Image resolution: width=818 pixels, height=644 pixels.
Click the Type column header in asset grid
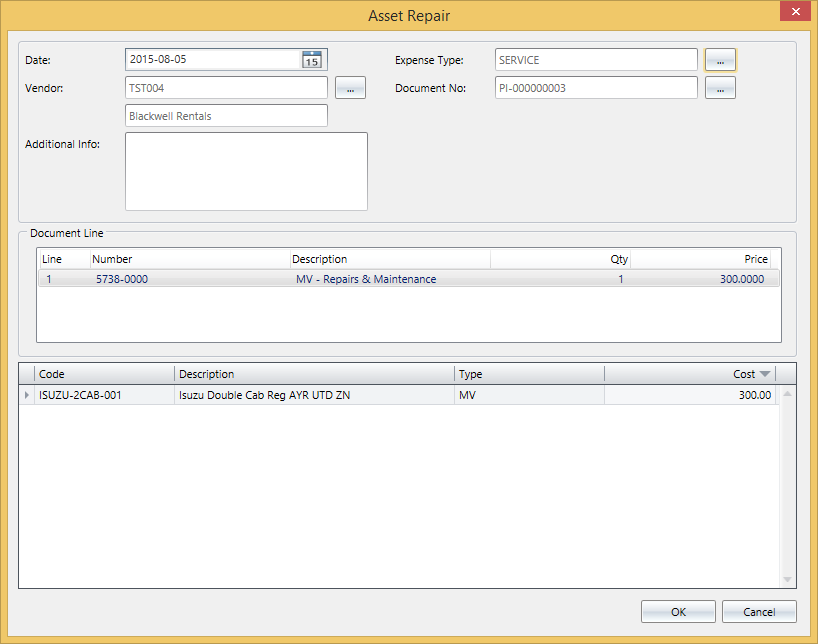point(528,374)
